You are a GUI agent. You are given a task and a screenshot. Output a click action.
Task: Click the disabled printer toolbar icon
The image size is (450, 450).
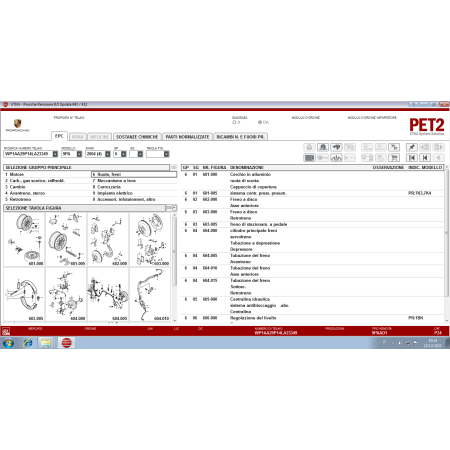(309, 147)
